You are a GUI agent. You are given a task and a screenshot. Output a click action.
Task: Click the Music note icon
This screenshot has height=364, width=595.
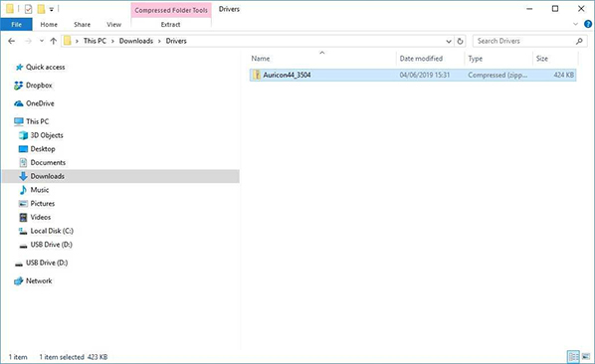coord(23,190)
